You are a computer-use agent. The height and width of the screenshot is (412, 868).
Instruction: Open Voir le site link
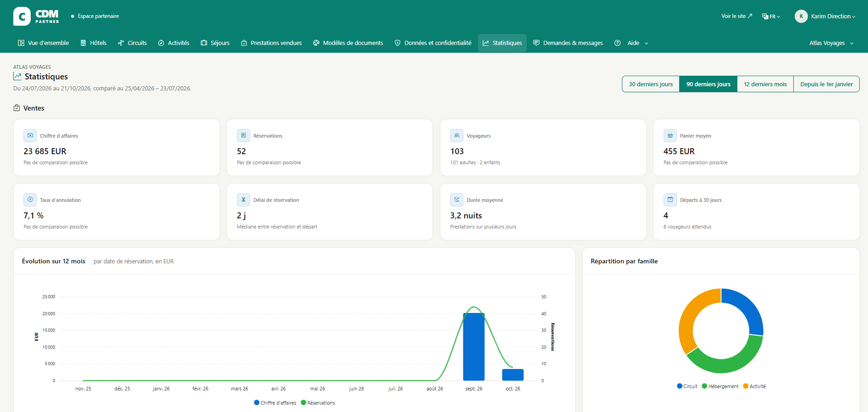pos(736,16)
